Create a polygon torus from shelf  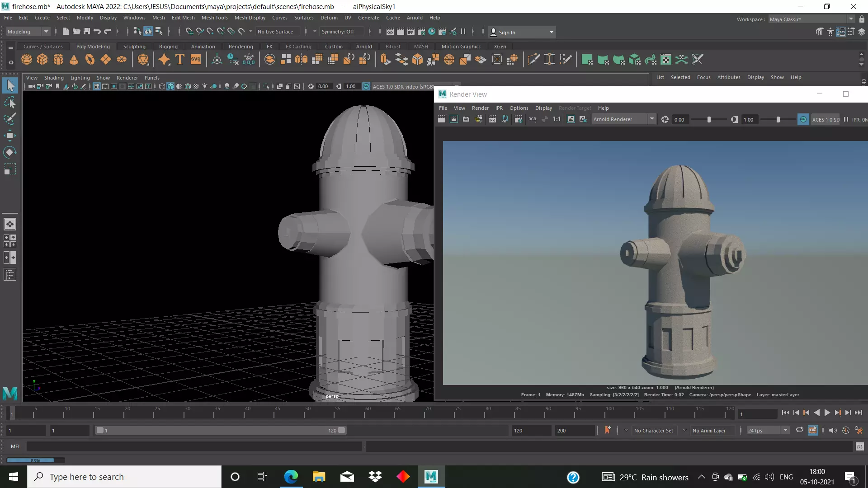[x=90, y=60]
